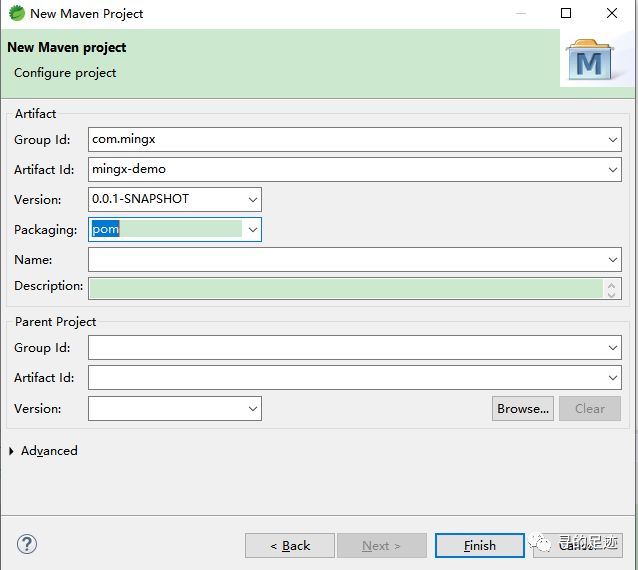Open the Packaging dropdown arrow
Viewport: 638px width, 570px height.
coord(253,229)
